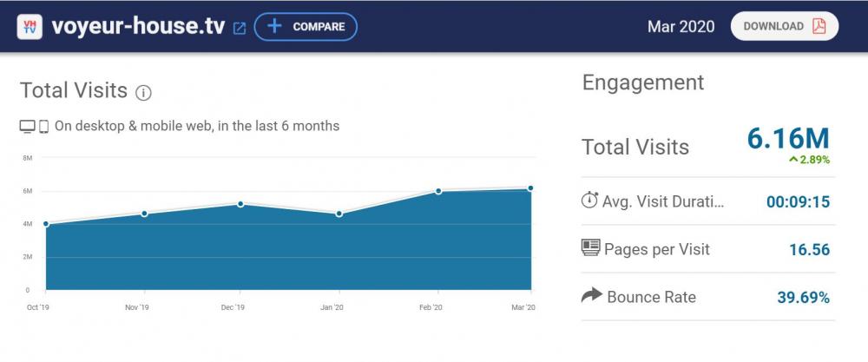Click the VHTV site favicon logo
This screenshot has height=362, width=868.
point(30,26)
